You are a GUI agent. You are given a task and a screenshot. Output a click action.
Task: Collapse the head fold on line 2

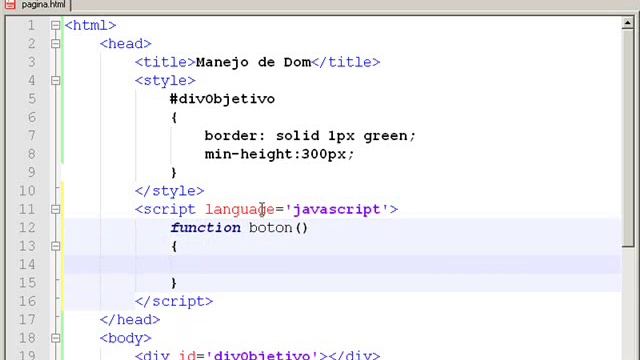pyautogui.click(x=56, y=44)
